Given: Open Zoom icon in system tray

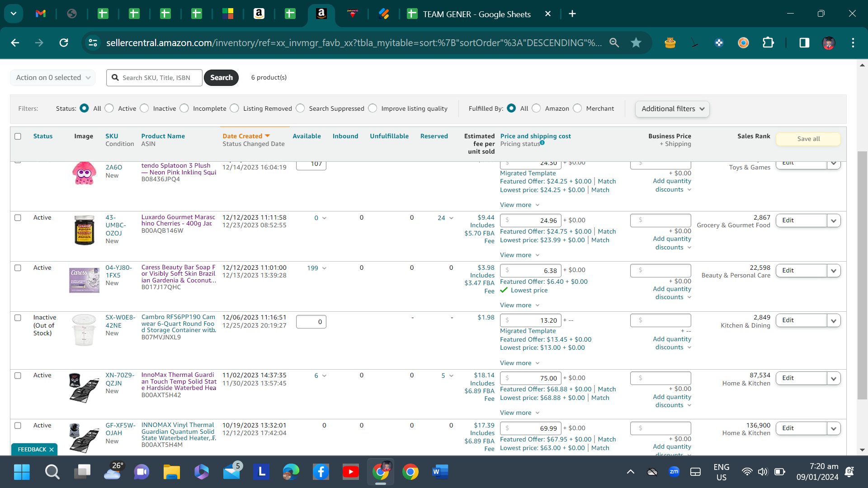Looking at the screenshot, I should pyautogui.click(x=674, y=472).
